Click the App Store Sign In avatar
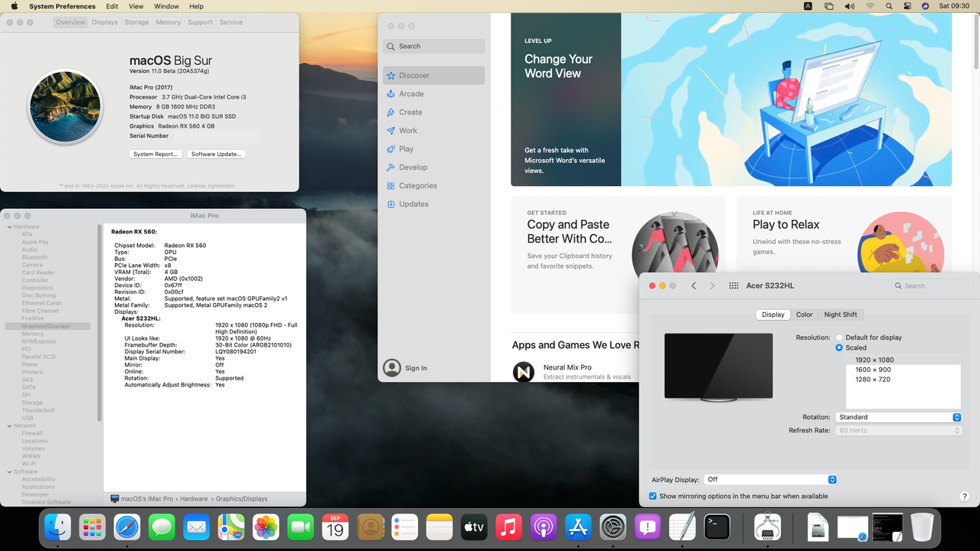This screenshot has height=551, width=980. 392,368
